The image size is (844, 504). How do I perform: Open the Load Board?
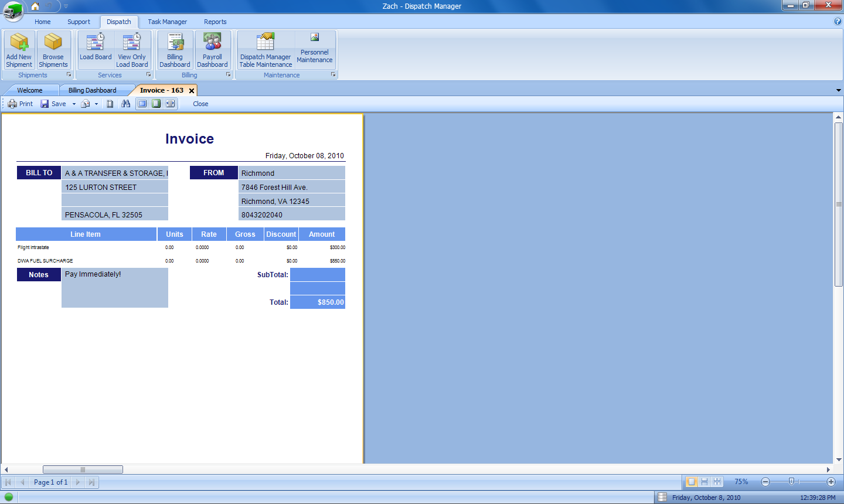pos(96,50)
